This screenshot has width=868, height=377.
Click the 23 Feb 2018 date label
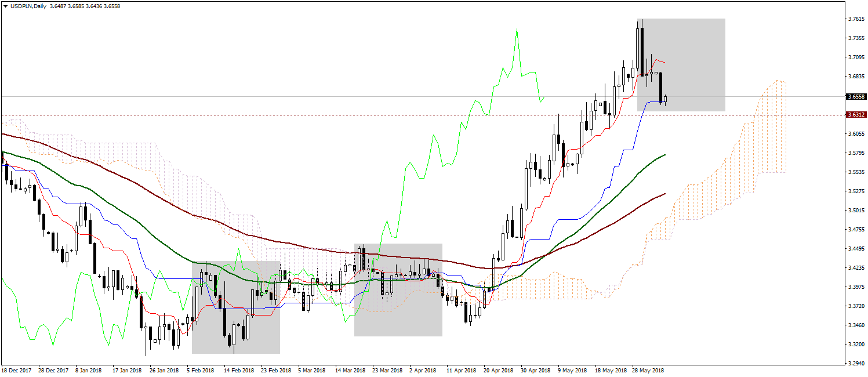tap(275, 370)
